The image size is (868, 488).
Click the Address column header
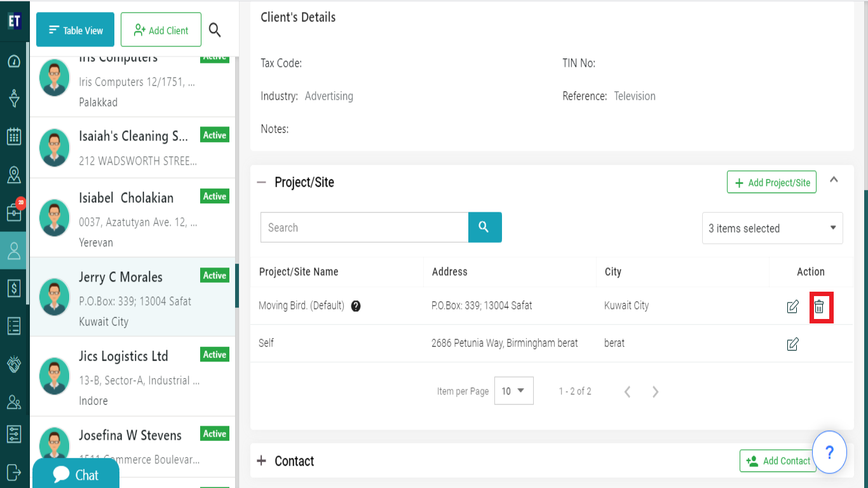(450, 271)
